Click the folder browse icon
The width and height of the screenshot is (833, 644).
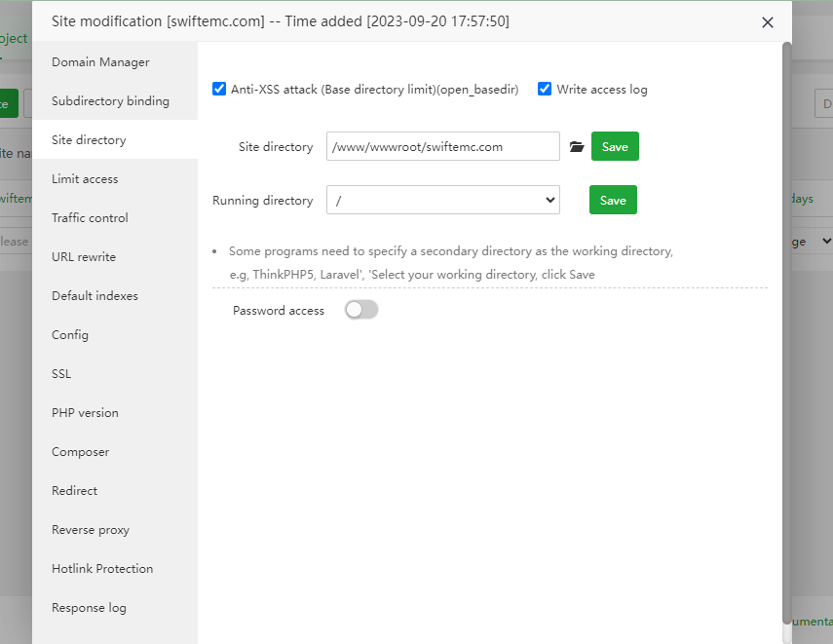click(x=577, y=147)
